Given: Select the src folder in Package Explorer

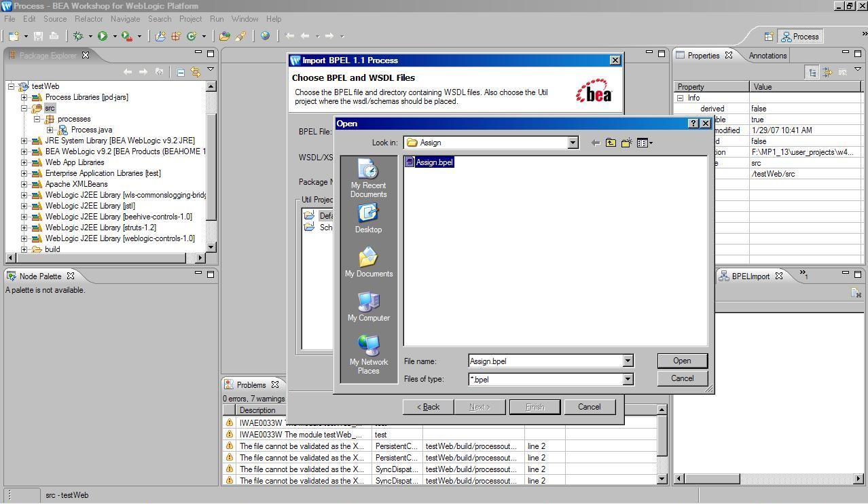Looking at the screenshot, I should click(x=50, y=108).
